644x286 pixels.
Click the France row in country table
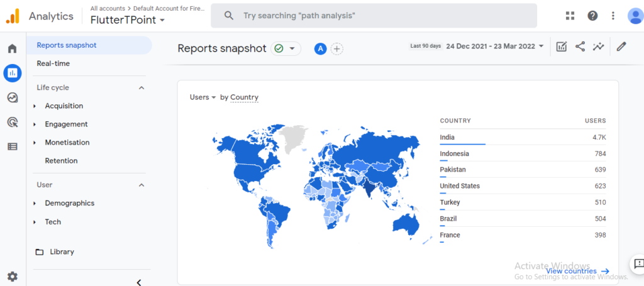click(x=523, y=235)
